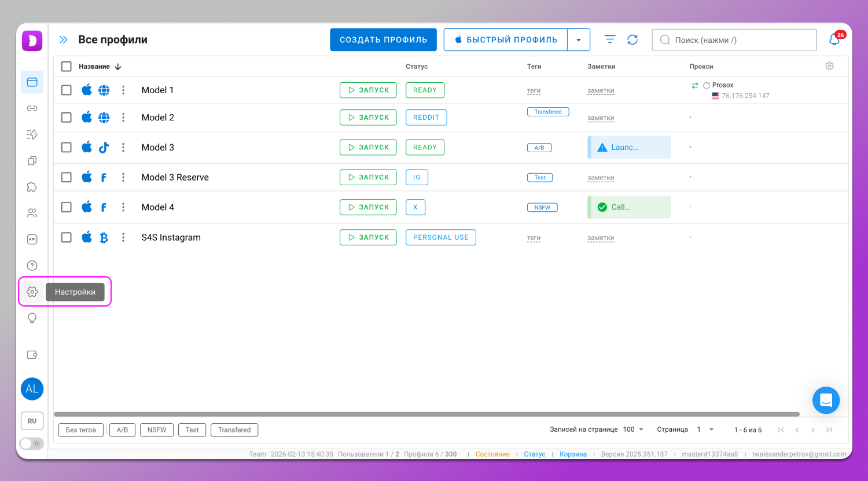
Task: Click the Создать профиль button
Action: click(383, 40)
